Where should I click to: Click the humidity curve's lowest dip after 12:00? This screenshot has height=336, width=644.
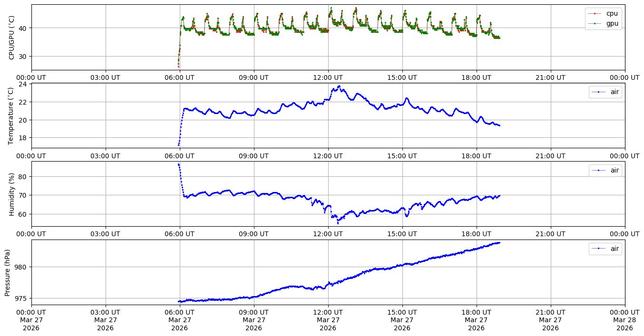pyautogui.click(x=338, y=222)
